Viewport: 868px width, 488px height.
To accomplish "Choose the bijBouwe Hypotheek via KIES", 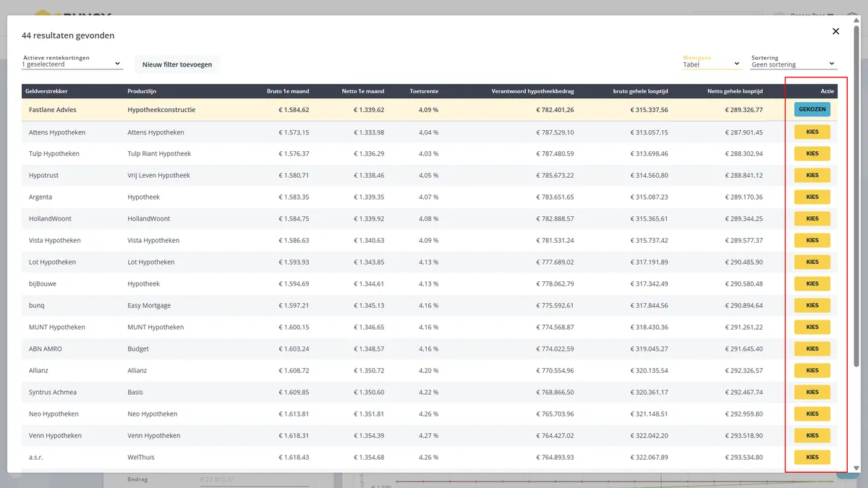I will (812, 283).
